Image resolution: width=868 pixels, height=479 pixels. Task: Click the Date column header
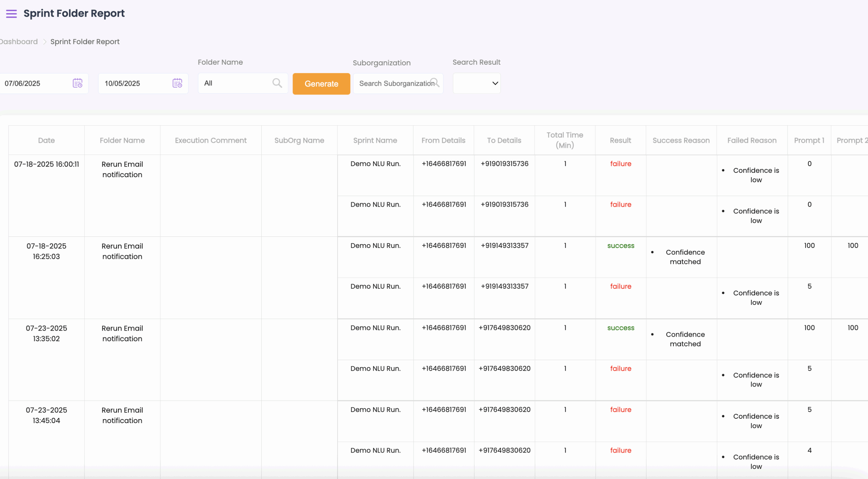coord(46,140)
